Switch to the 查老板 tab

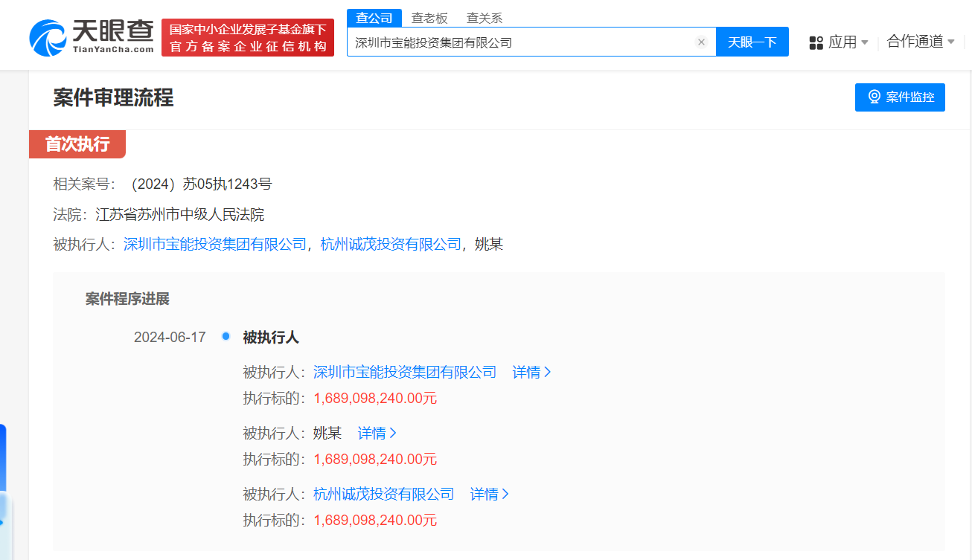pyautogui.click(x=430, y=17)
